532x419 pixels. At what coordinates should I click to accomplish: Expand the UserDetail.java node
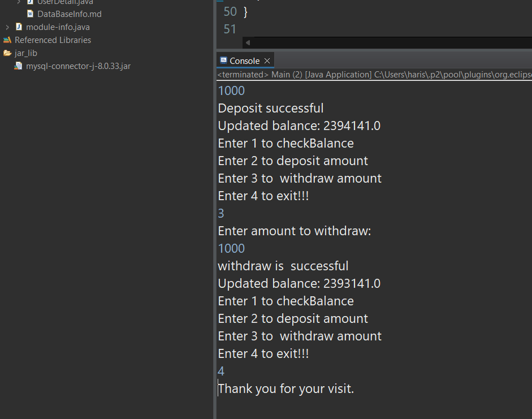pyautogui.click(x=19, y=2)
